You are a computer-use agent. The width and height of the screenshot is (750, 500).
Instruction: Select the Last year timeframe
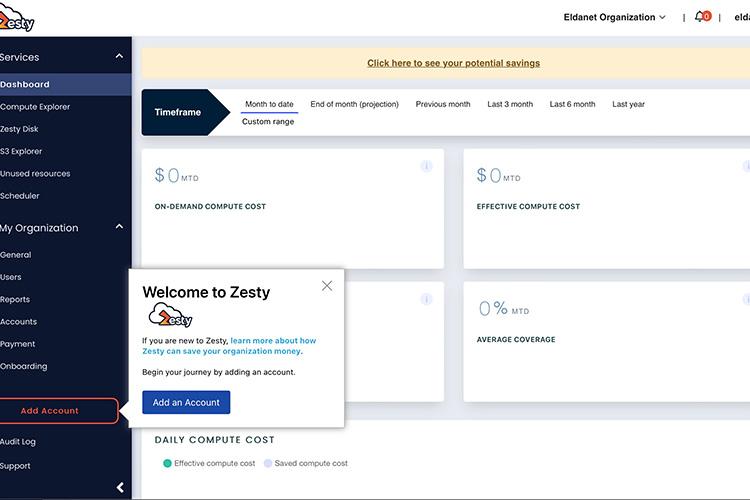point(629,104)
